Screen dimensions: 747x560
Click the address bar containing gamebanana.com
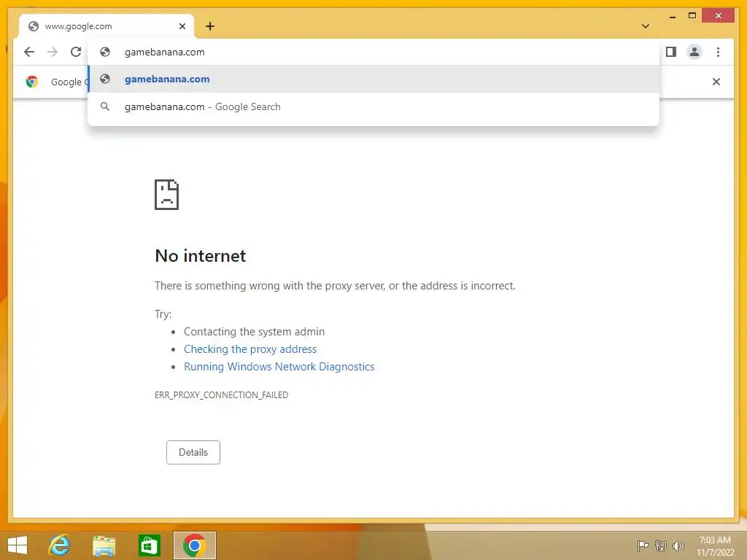pos(373,52)
